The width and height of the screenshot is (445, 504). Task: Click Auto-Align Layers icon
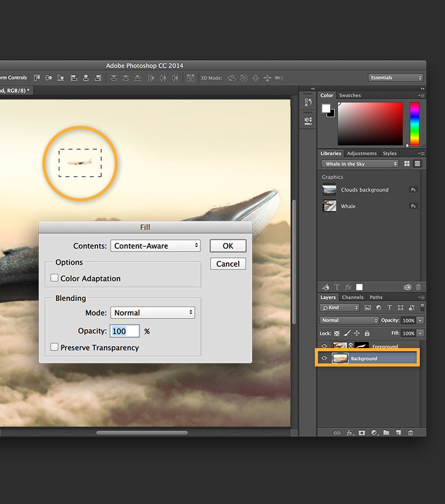[x=190, y=78]
